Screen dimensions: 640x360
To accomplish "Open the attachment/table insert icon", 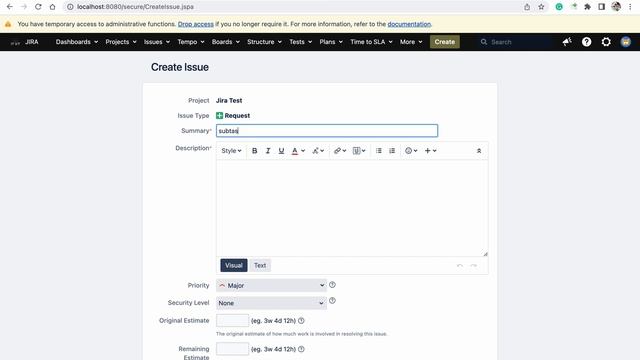I will tap(359, 151).
